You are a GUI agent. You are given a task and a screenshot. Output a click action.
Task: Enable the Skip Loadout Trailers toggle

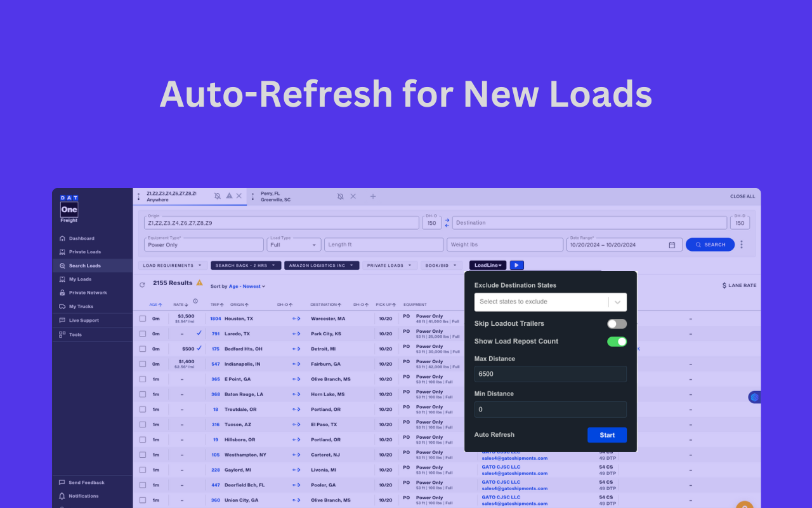pos(616,323)
